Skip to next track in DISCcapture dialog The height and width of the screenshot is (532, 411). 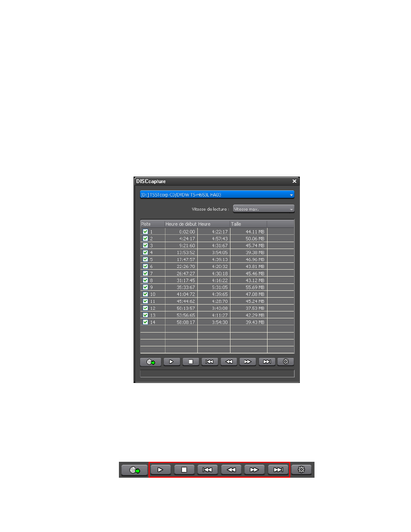(267, 362)
